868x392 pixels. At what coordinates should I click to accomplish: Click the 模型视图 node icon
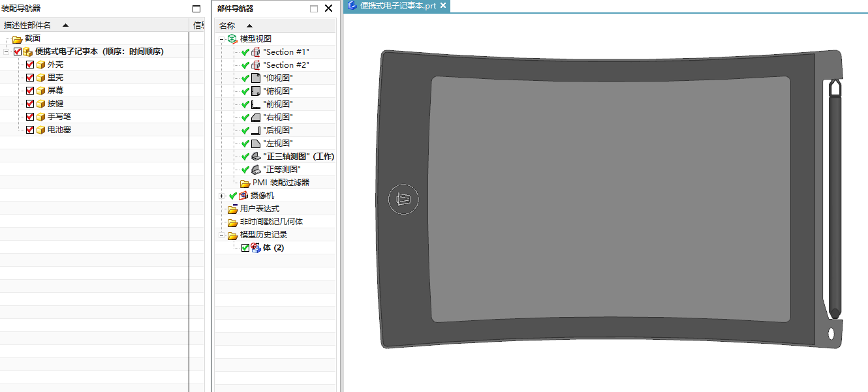click(x=232, y=39)
